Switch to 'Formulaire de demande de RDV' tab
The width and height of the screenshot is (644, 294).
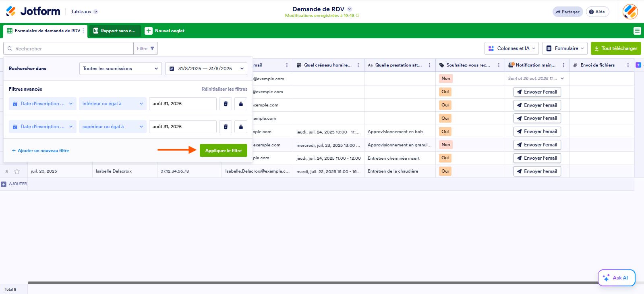coord(44,31)
